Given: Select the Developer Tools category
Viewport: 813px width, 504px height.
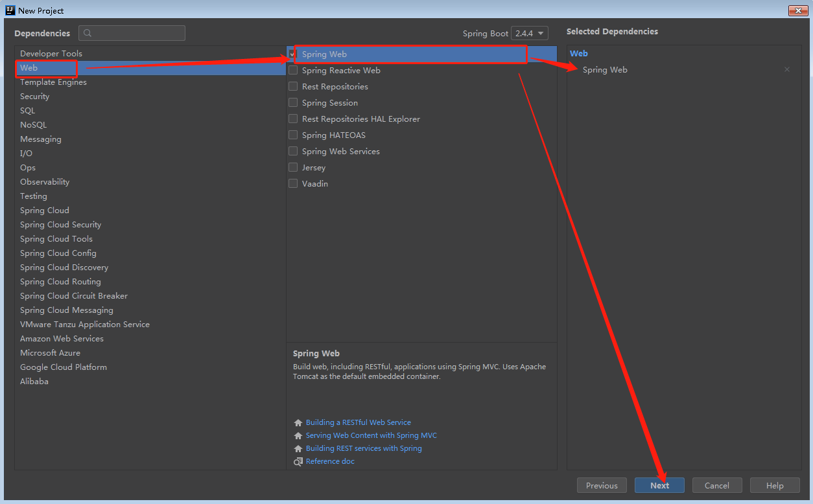Looking at the screenshot, I should click(x=150, y=54).
